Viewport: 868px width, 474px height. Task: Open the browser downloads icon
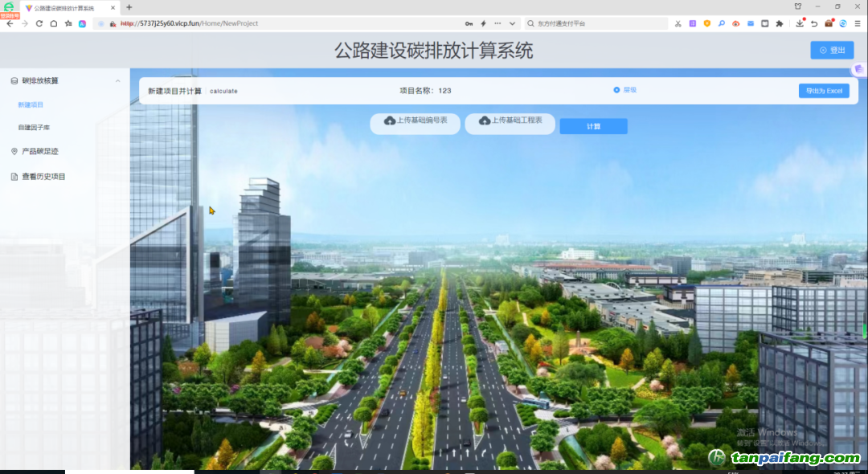tap(800, 23)
